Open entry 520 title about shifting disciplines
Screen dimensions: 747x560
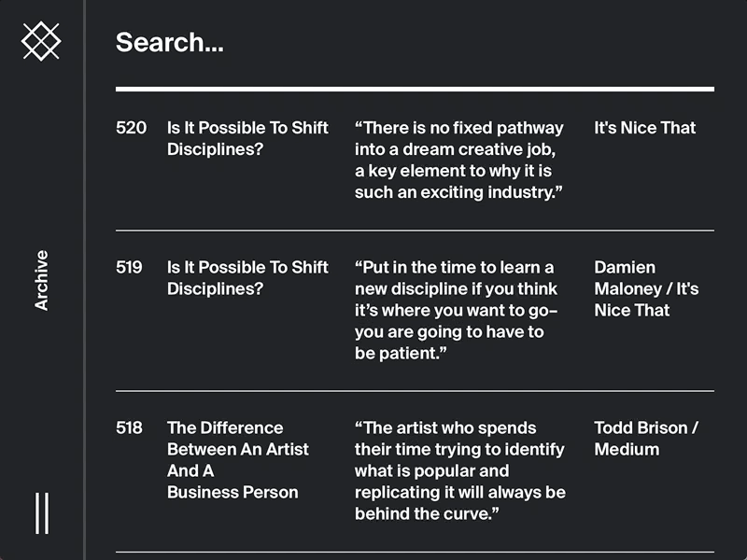pyautogui.click(x=247, y=138)
